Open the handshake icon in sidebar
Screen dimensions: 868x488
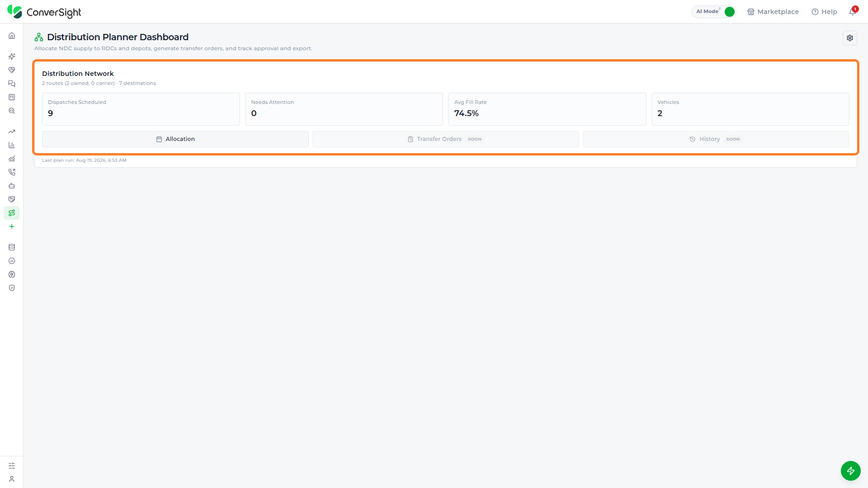[12, 199]
